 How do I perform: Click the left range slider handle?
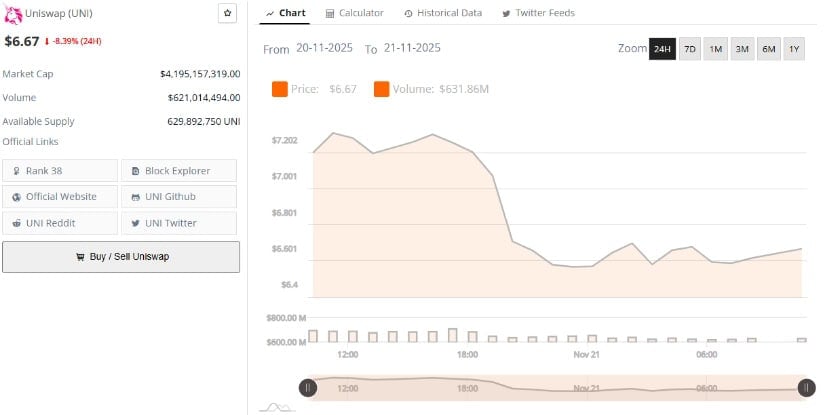pyautogui.click(x=308, y=388)
